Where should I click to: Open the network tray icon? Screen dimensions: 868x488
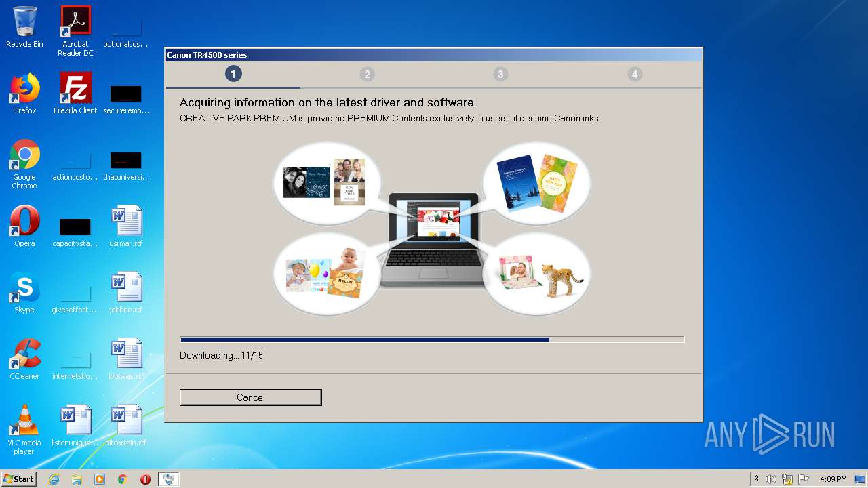[787, 479]
